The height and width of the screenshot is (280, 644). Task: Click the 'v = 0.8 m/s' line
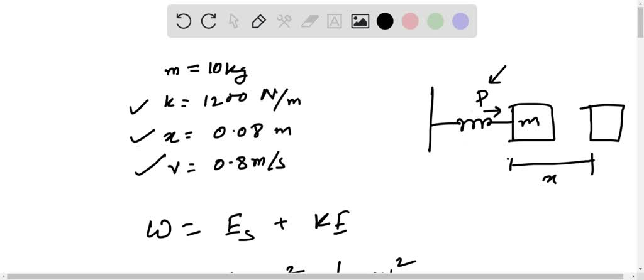point(226,164)
